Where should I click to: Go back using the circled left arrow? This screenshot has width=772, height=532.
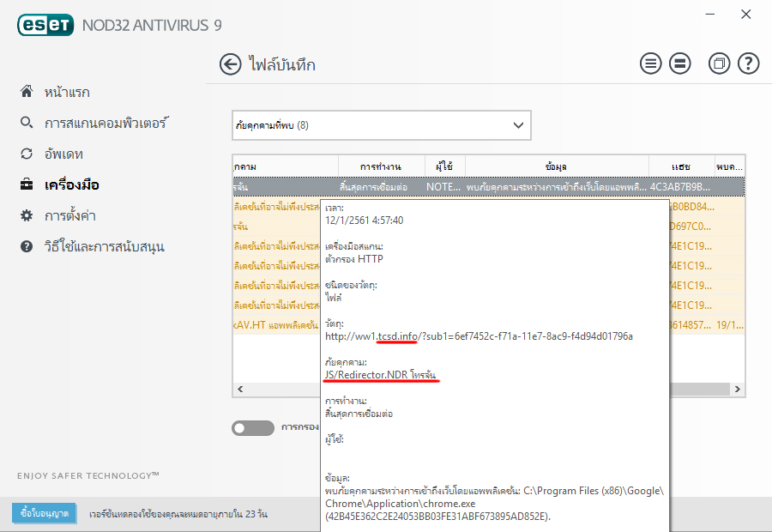(x=231, y=64)
